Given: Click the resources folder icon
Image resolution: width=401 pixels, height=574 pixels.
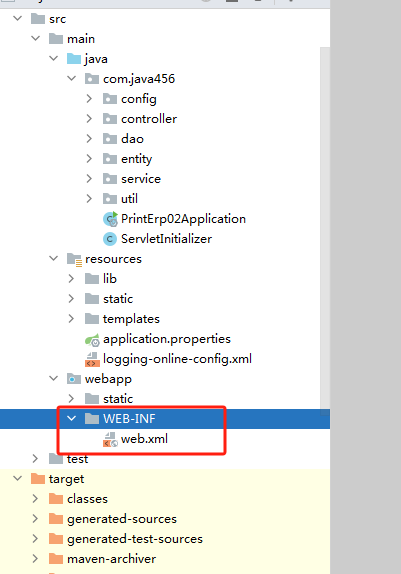Looking at the screenshot, I should (74, 259).
